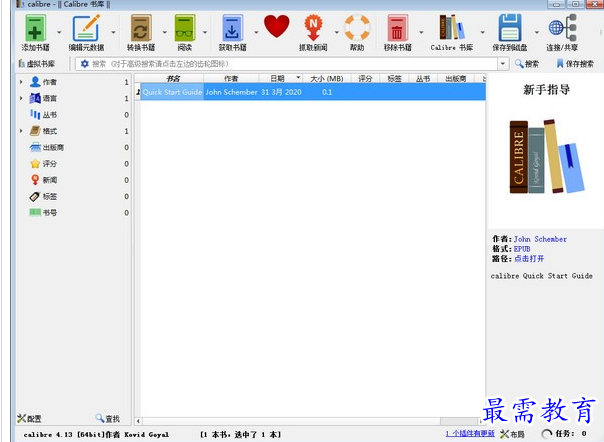Open the John Schember author link

point(540,239)
